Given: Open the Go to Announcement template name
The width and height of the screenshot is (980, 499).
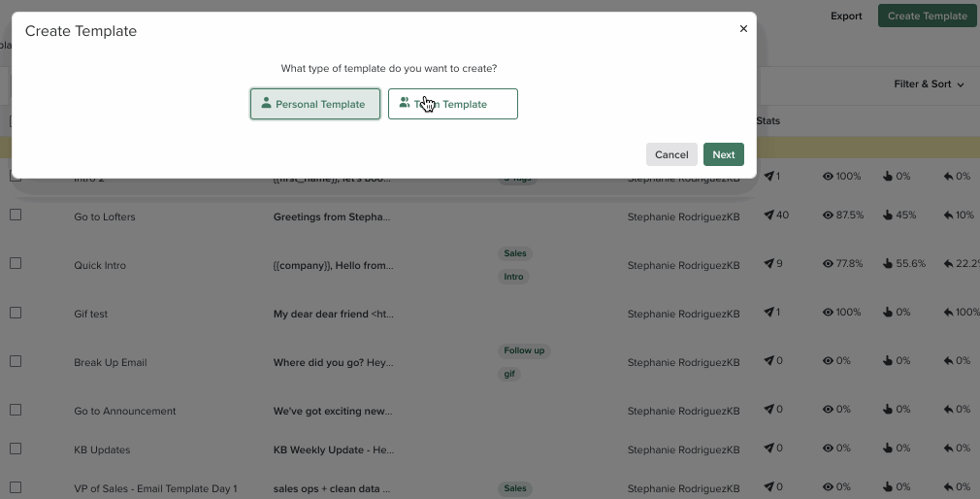Looking at the screenshot, I should pos(125,411).
